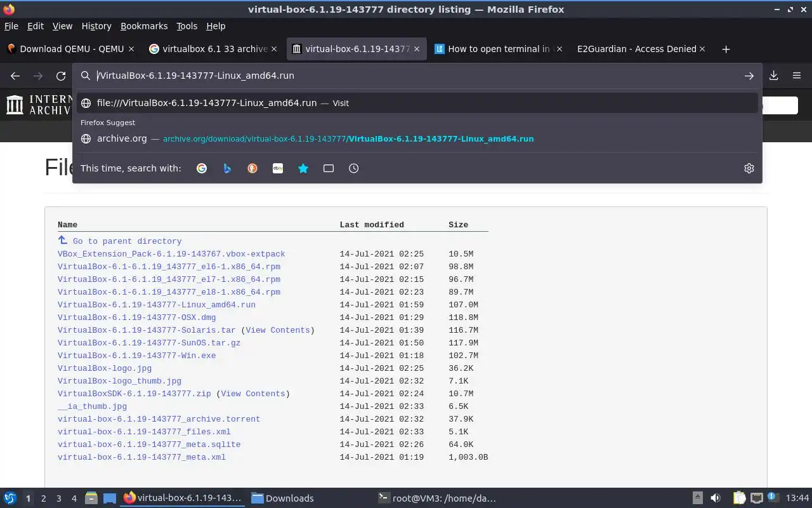Reload the current page
This screenshot has width=812, height=508.
(x=61, y=76)
